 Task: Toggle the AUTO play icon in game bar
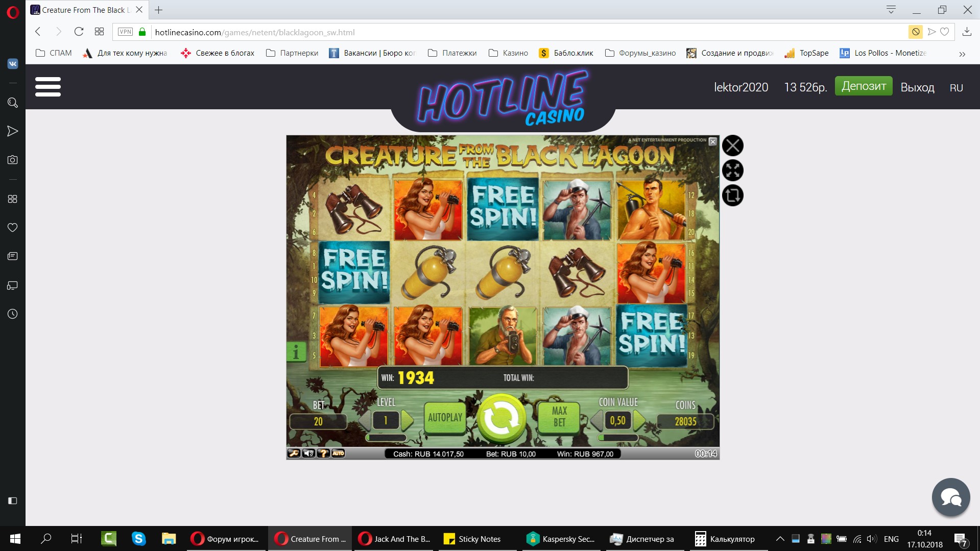[338, 453]
